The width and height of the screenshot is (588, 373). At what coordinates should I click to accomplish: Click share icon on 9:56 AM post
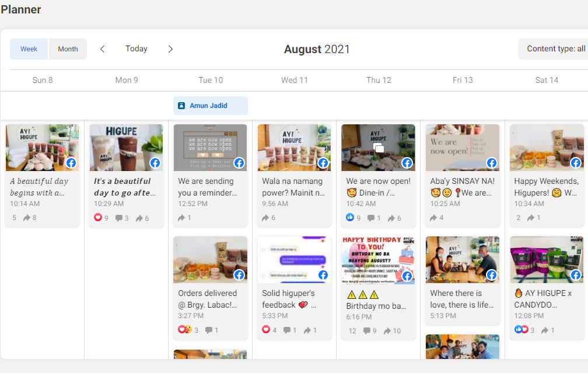pyautogui.click(x=265, y=218)
